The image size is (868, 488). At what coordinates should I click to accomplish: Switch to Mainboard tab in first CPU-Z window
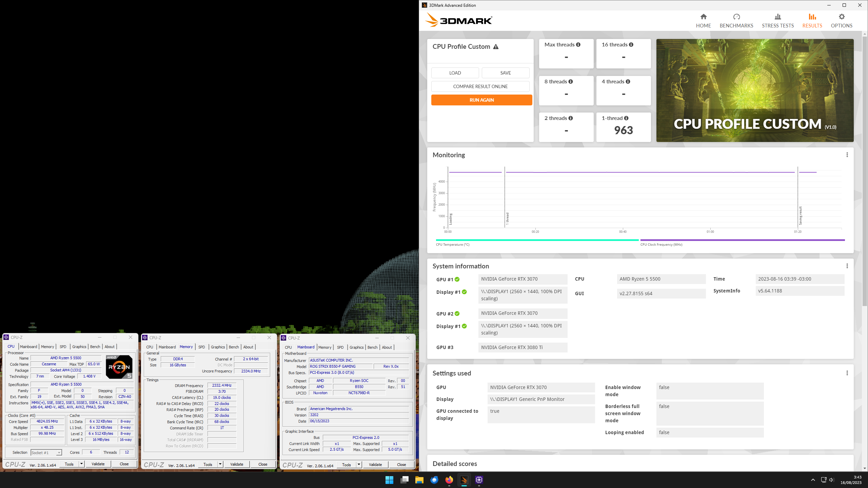[x=28, y=347]
